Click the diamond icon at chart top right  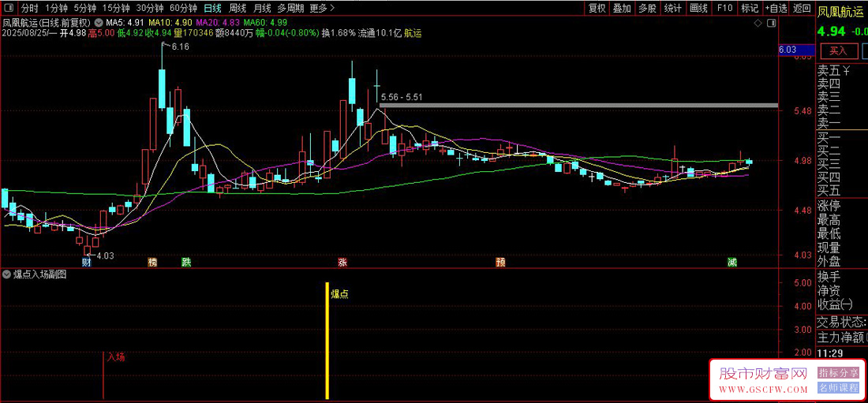click(758, 23)
